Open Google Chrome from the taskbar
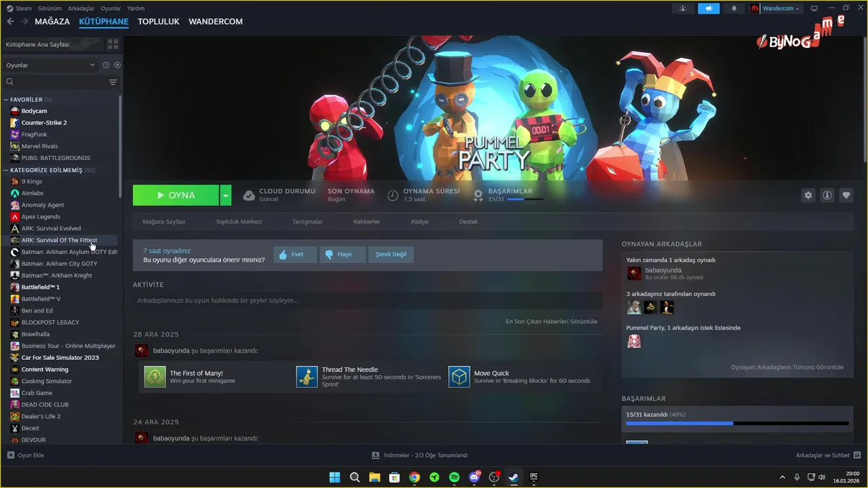Image resolution: width=868 pixels, height=488 pixels. point(414,477)
